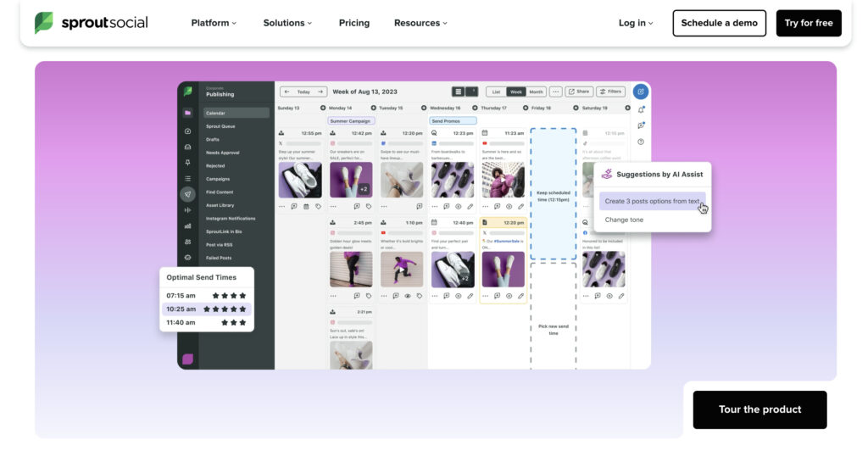Select the 07:15 am optimal send time
Image resolution: width=868 pixels, height=451 pixels.
click(207, 296)
